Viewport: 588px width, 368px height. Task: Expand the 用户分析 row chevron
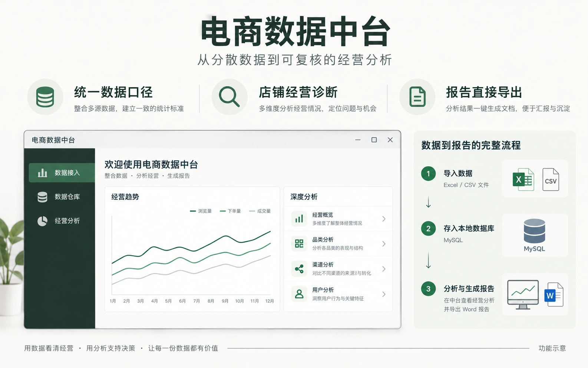[x=384, y=294]
